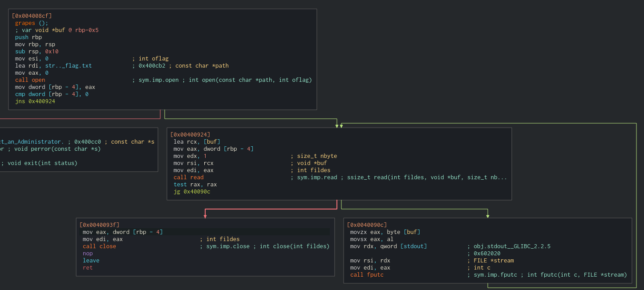This screenshot has width=644, height=290.
Task: Select the 'mov rbp, rsp' instruction
Action: (35, 44)
